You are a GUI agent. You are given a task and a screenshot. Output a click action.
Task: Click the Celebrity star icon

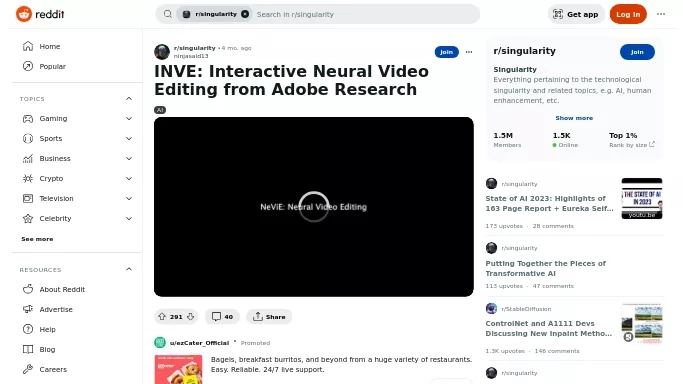pyautogui.click(x=28, y=219)
